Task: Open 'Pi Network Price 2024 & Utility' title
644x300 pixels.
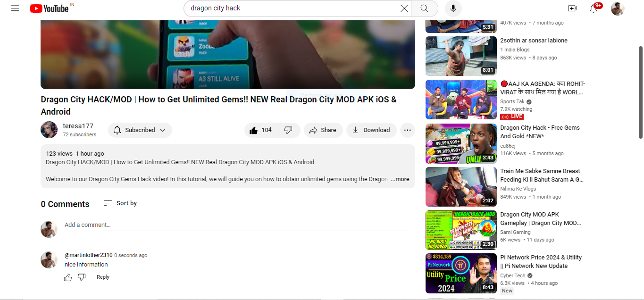Action: (x=541, y=262)
